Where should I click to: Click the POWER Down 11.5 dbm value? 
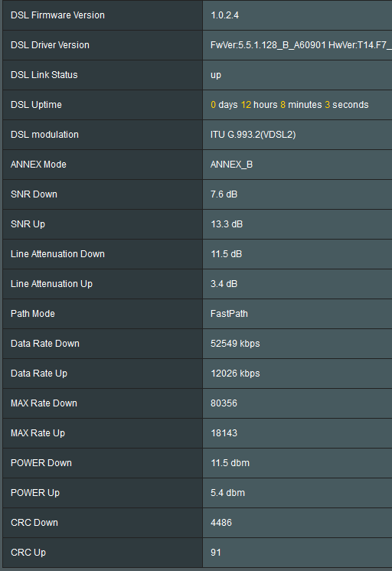coord(230,463)
